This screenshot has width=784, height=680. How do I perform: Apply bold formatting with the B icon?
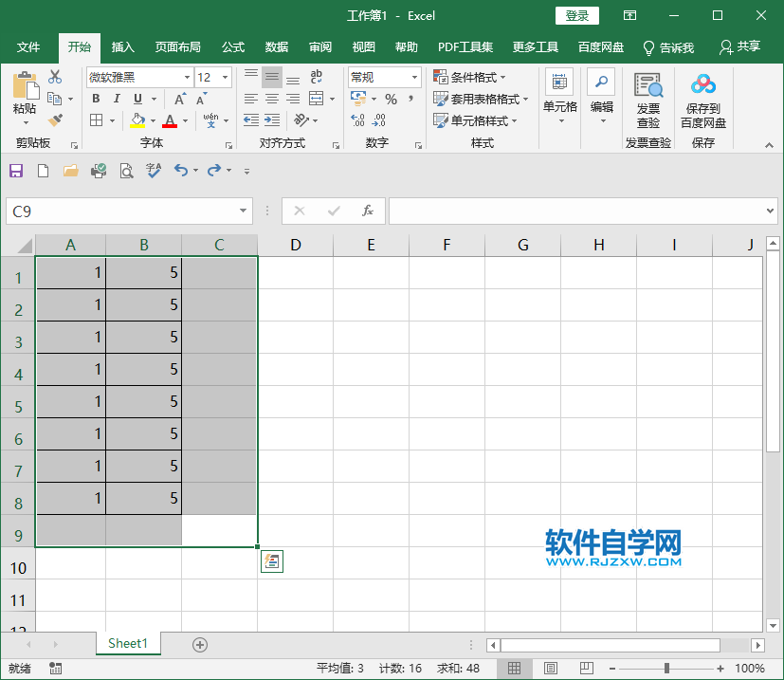(x=95, y=99)
